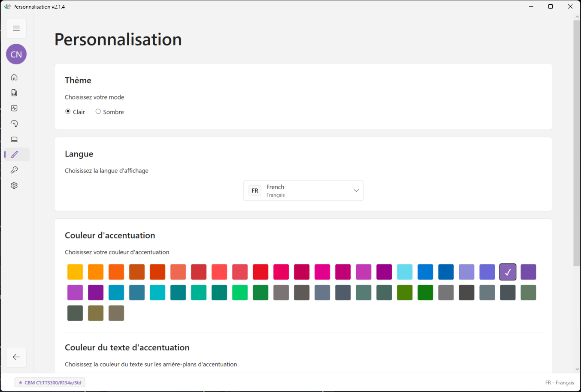Pick the bright pure red accent swatch
581x392 pixels.
click(260, 272)
